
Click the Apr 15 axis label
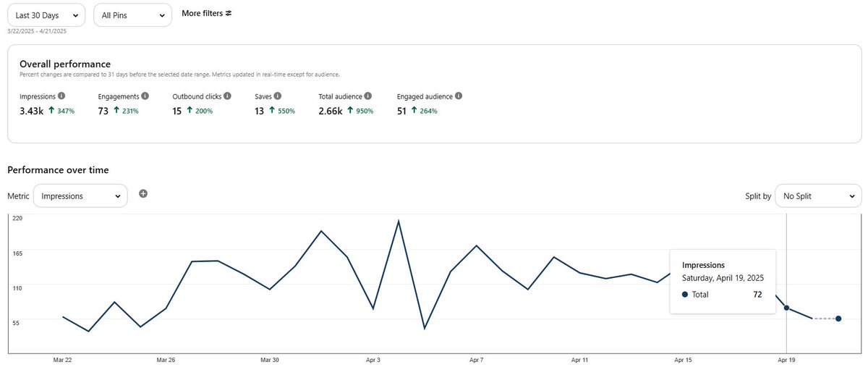pos(684,359)
